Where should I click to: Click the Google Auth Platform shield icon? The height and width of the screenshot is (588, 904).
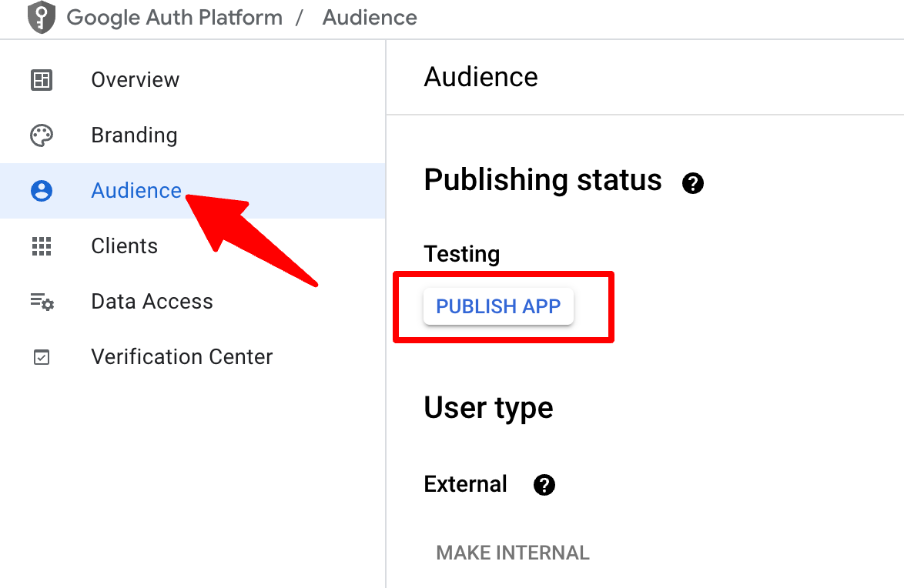pos(42,18)
